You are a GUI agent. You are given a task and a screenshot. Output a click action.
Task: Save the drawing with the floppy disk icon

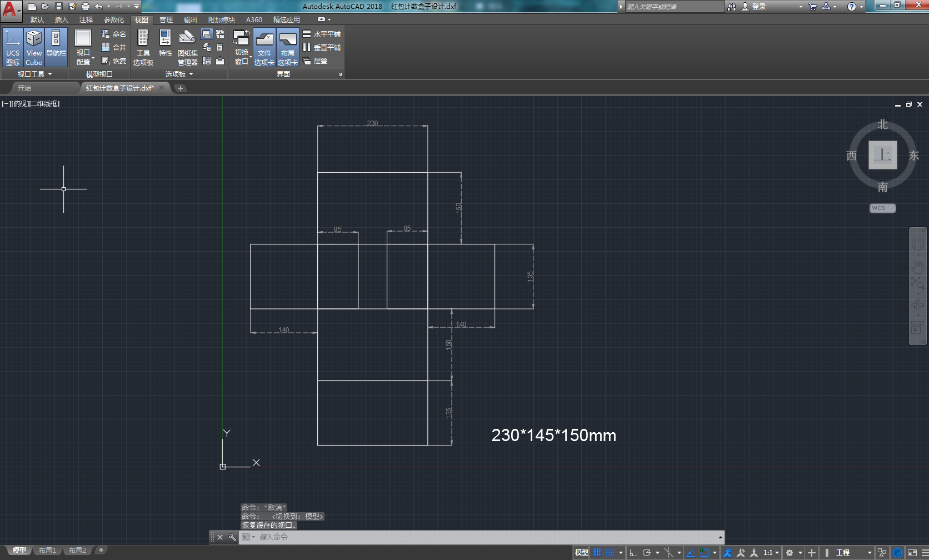[x=59, y=7]
